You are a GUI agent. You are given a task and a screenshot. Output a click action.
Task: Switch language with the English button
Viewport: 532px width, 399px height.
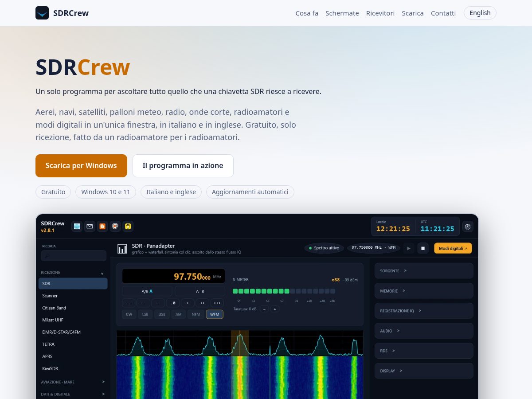(x=480, y=13)
